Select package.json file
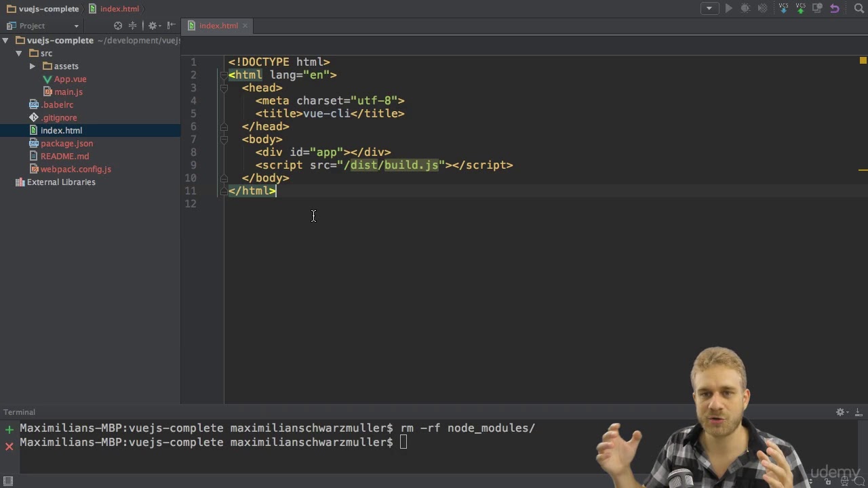Screen dimensions: 868x488 click(x=66, y=144)
